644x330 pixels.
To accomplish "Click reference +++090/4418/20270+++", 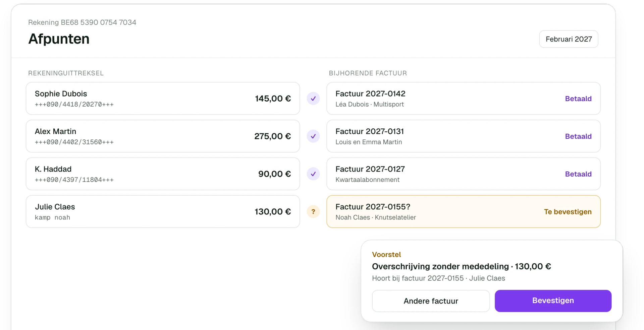I will [x=74, y=105].
